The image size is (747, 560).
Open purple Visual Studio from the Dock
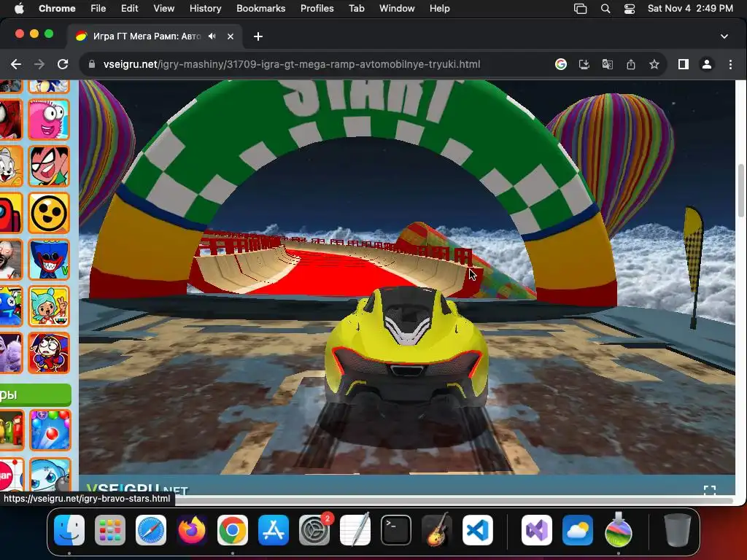point(537,530)
